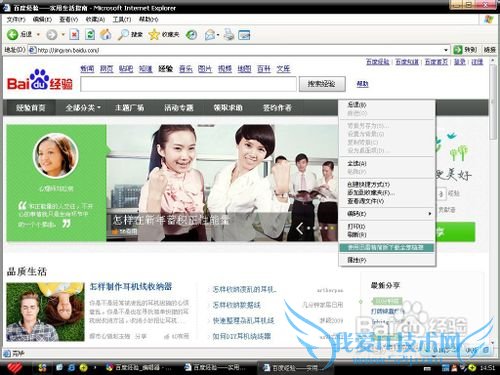
Task: Open Back button history dropdown arrow
Action: [38, 34]
